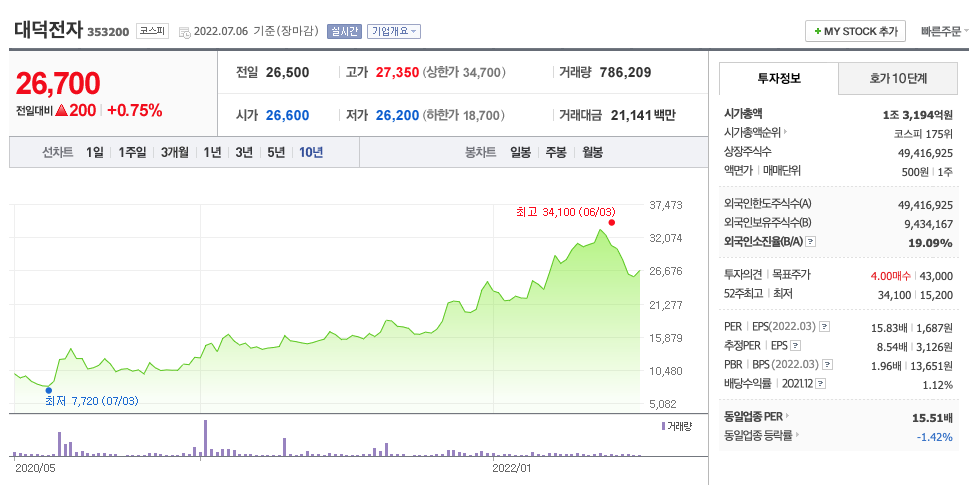This screenshot has width=979, height=485.
Task: Click the 고가 value 27,350
Action: coord(397,72)
